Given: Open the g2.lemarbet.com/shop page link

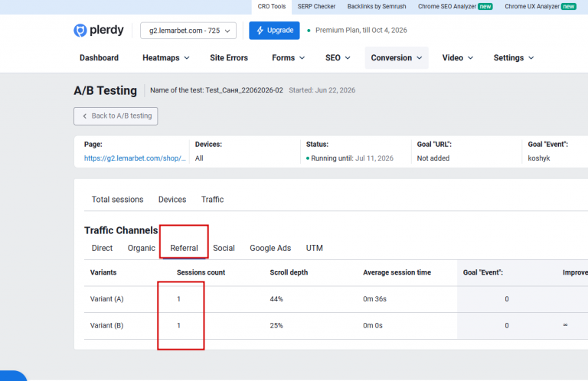Looking at the screenshot, I should coord(135,158).
